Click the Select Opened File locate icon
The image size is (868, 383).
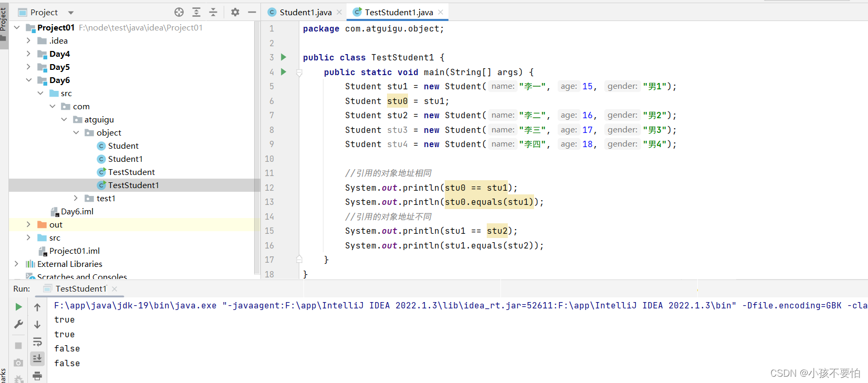click(x=179, y=12)
